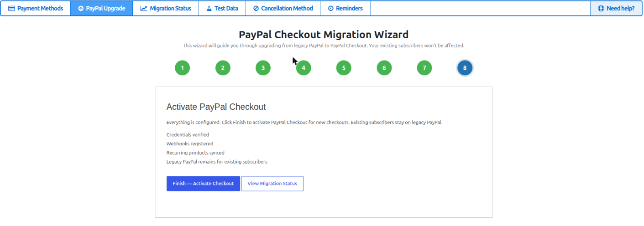Screen dimensions: 644x226
Task: Click the "PayPal Checkout Migration Wizard" title
Action: coord(324,35)
